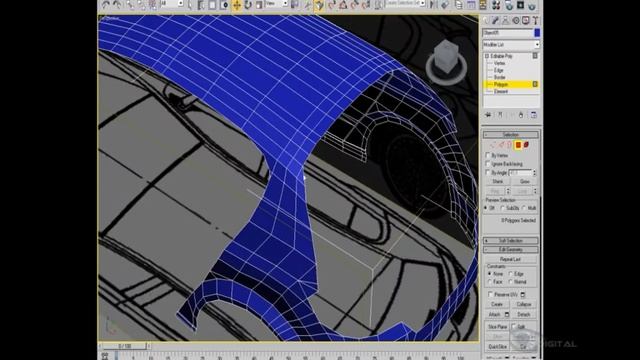Screen dimensions: 640x360
Task: Select the Edge constraint radio
Action: pos(511,274)
